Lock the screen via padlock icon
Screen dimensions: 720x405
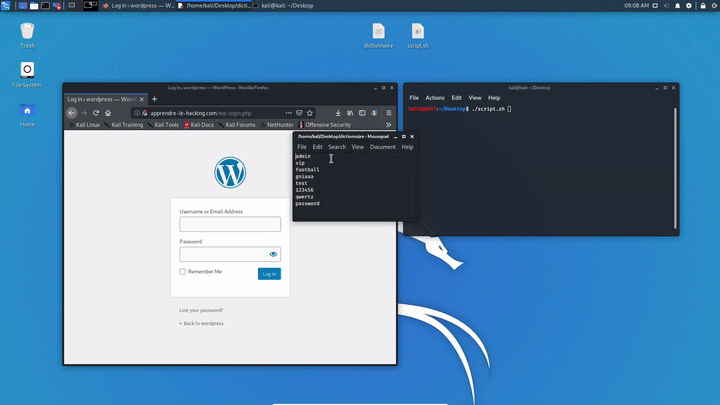pos(703,6)
